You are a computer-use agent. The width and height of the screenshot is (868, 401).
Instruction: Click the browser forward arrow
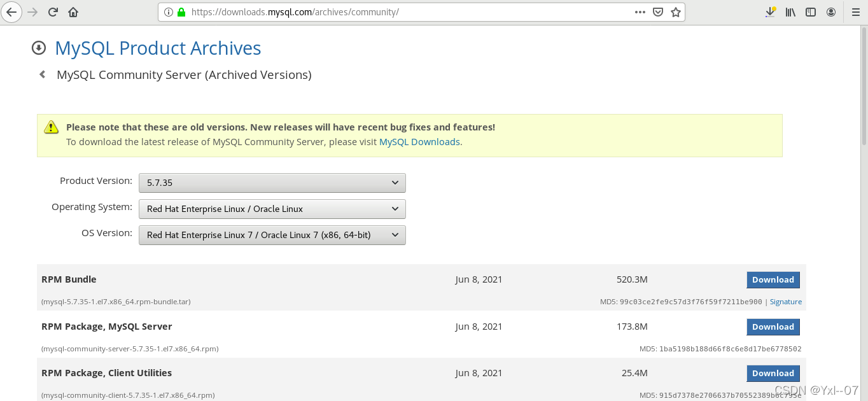[33, 12]
